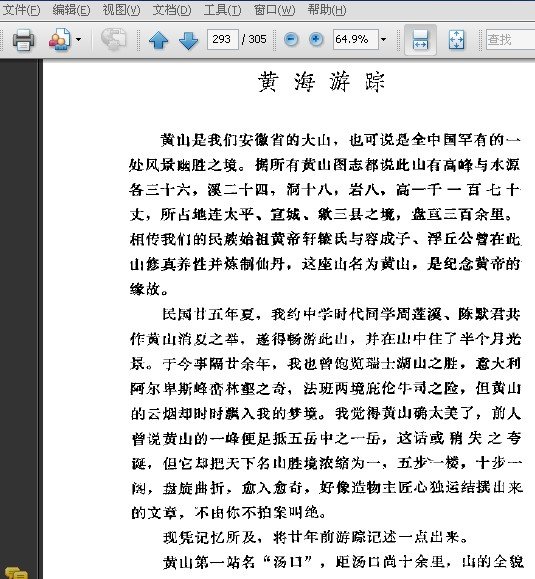Toggle the fit width scrolling mode icon
Image resolution: width=535 pixels, height=579 pixels.
420,40
